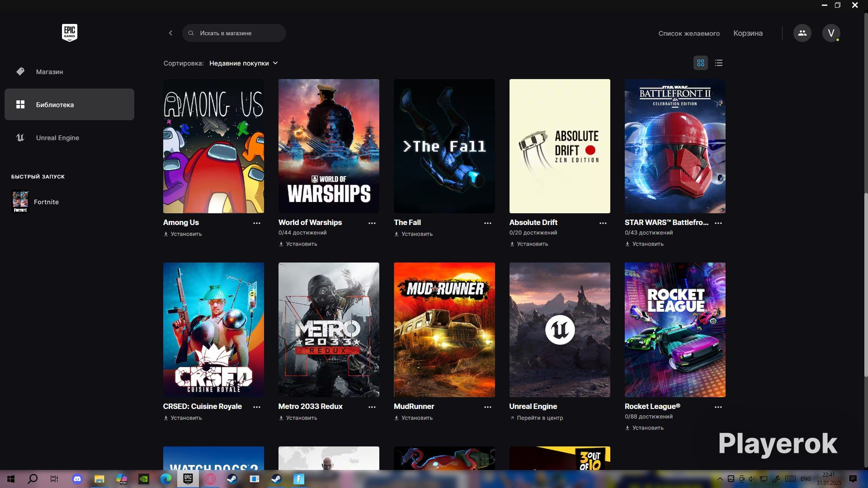868x488 pixels.
Task: Open the Rocket League cover art
Action: [675, 330]
